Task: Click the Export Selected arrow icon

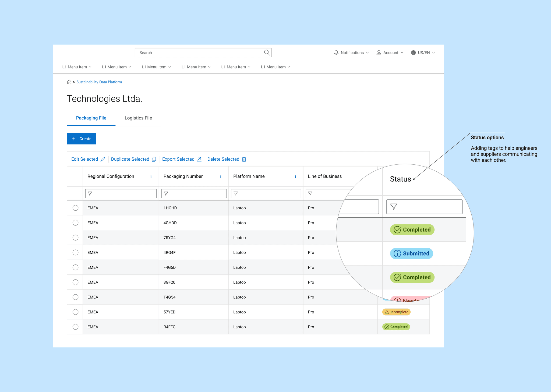Action: pyautogui.click(x=199, y=159)
